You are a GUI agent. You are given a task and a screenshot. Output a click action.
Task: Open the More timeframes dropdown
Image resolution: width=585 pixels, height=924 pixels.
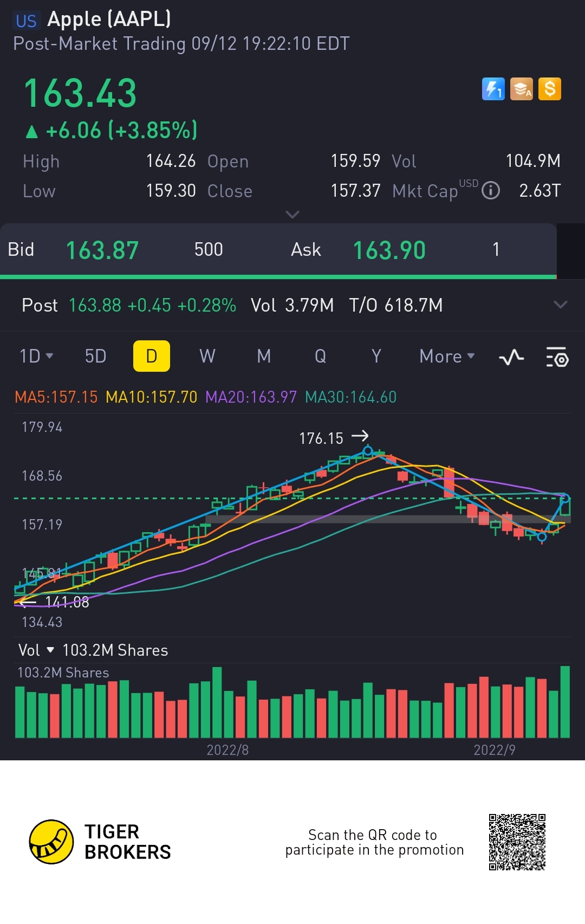point(447,356)
